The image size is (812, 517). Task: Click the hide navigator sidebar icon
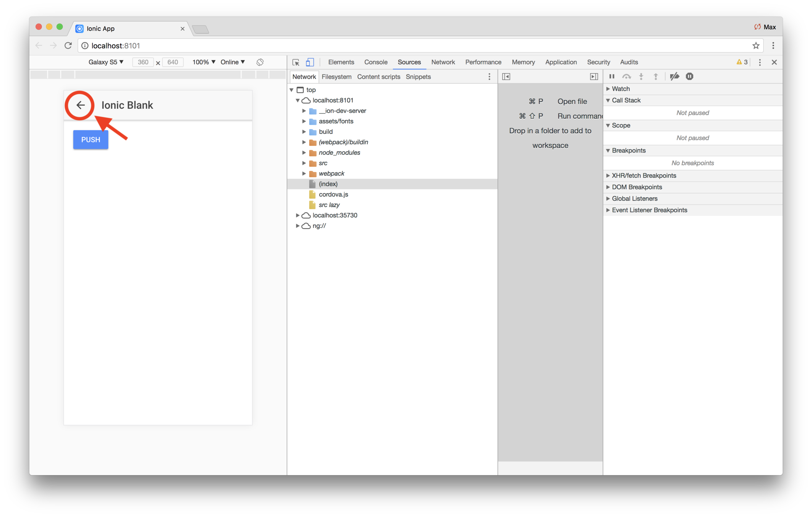click(x=506, y=77)
